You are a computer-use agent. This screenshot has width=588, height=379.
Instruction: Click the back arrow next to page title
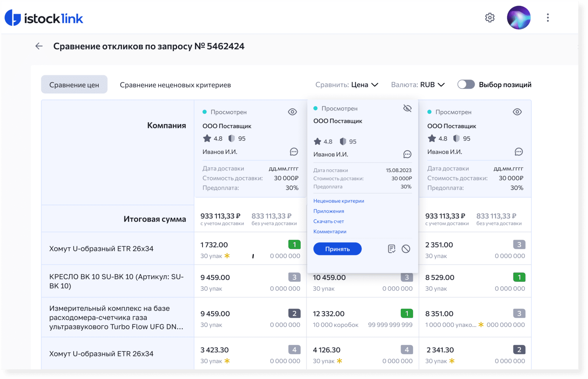[39, 46]
